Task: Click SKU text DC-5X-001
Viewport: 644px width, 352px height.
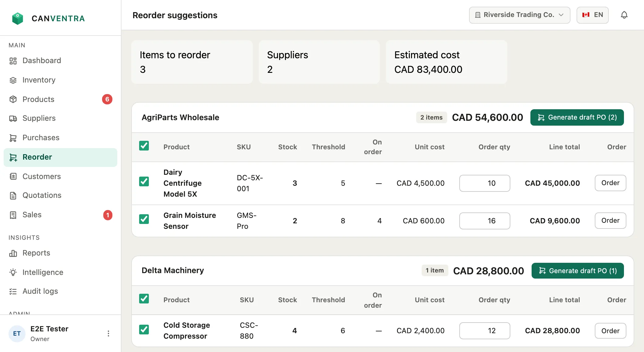Action: pos(250,183)
